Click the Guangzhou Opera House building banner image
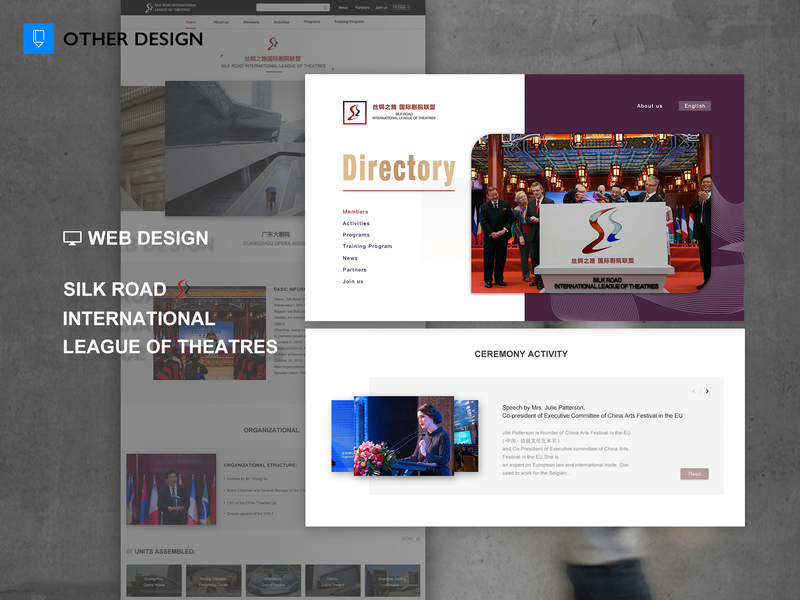 pyautogui.click(x=235, y=148)
